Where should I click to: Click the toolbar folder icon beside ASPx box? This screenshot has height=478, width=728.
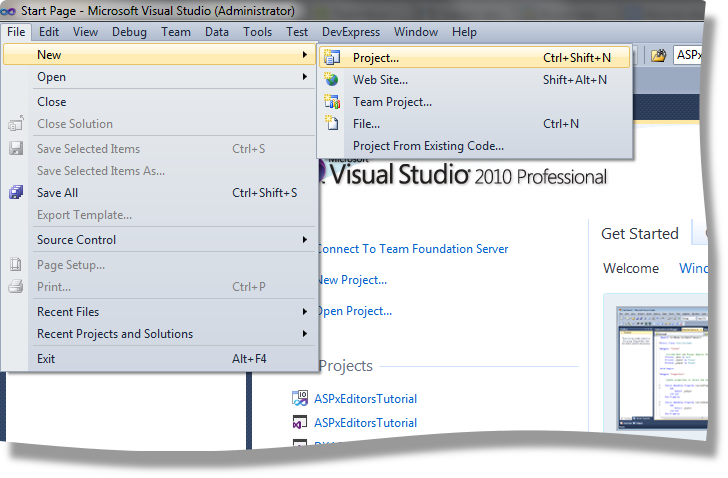click(x=658, y=56)
